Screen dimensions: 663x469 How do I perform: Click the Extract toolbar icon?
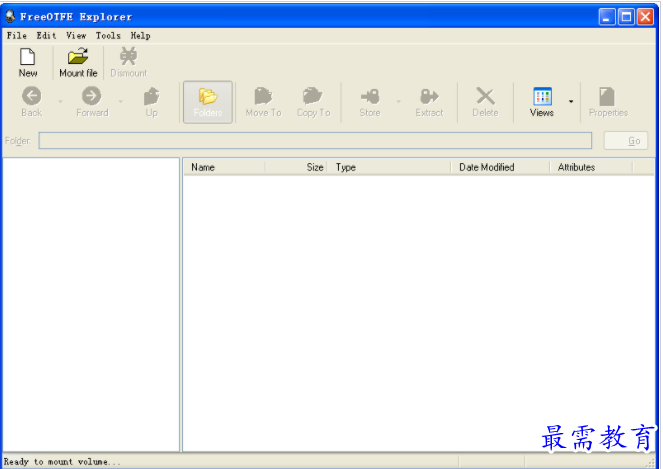coord(429,96)
